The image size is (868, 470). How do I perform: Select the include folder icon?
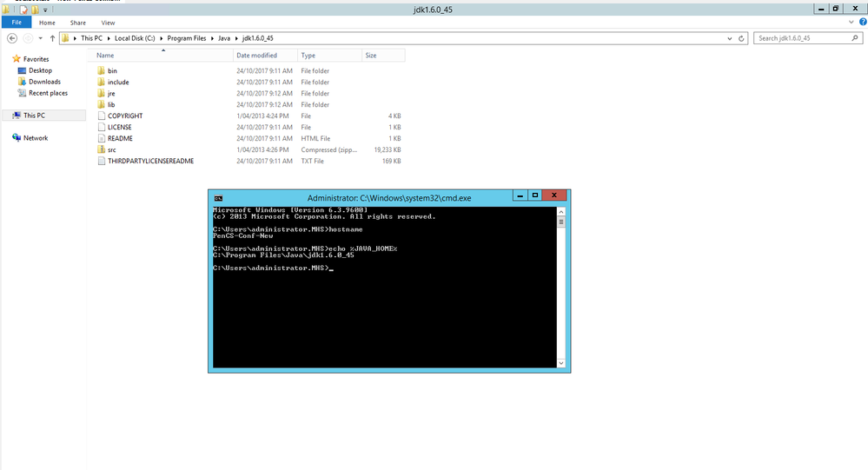coord(101,82)
